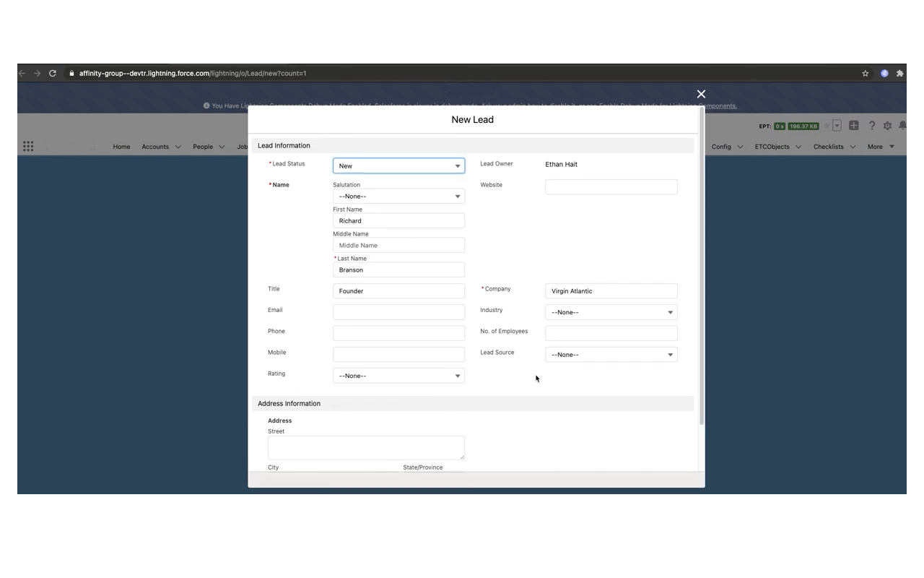
Task: Click the 196.37 KB indicator
Action: click(803, 126)
